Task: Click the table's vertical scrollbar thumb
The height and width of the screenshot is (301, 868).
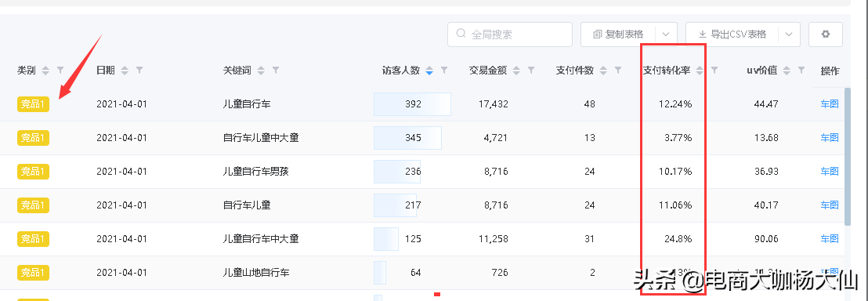Action: coord(848,156)
